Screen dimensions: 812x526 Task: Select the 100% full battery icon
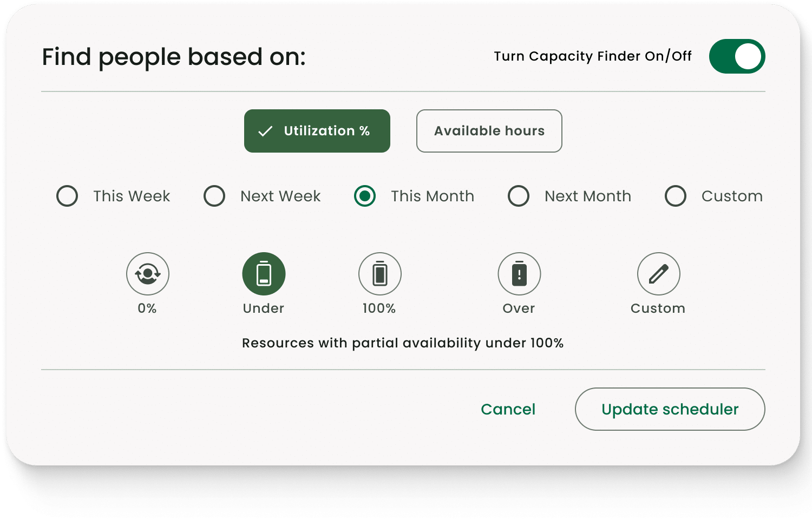coord(379,274)
